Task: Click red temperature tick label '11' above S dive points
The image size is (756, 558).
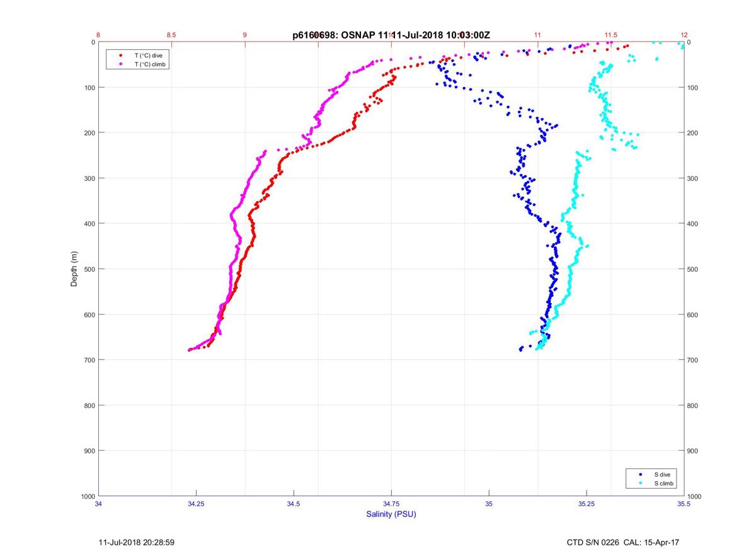Action: (x=537, y=35)
